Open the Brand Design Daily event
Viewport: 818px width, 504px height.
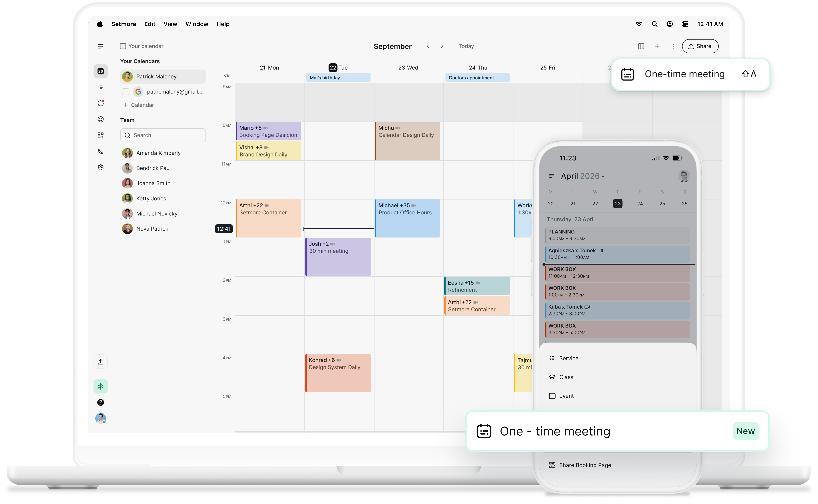[x=268, y=151]
